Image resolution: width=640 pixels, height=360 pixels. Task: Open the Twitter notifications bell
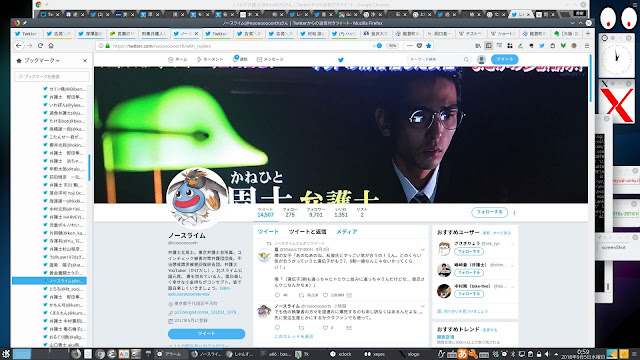[240, 59]
